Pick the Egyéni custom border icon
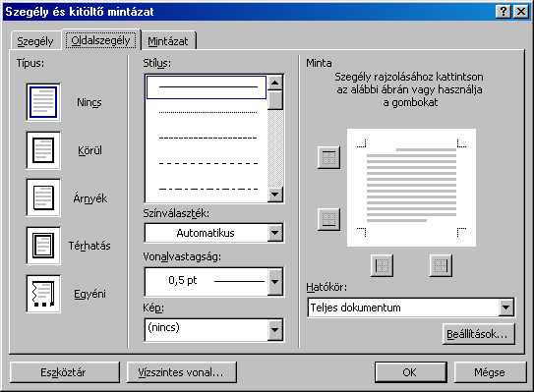This screenshot has width=534, height=392. click(43, 294)
